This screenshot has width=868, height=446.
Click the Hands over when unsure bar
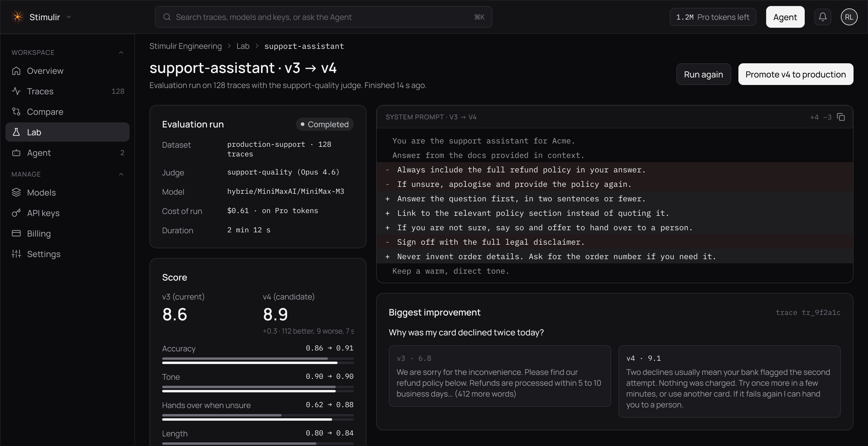tap(258, 417)
